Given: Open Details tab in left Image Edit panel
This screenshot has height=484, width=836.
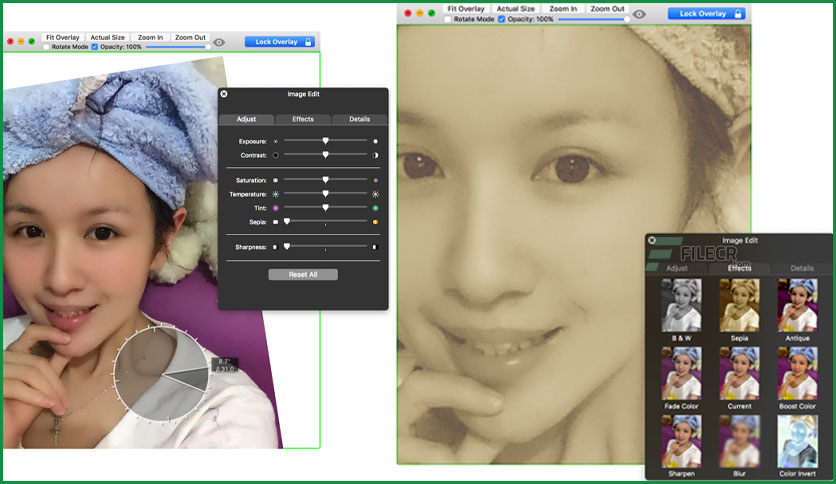Looking at the screenshot, I should click(x=360, y=119).
